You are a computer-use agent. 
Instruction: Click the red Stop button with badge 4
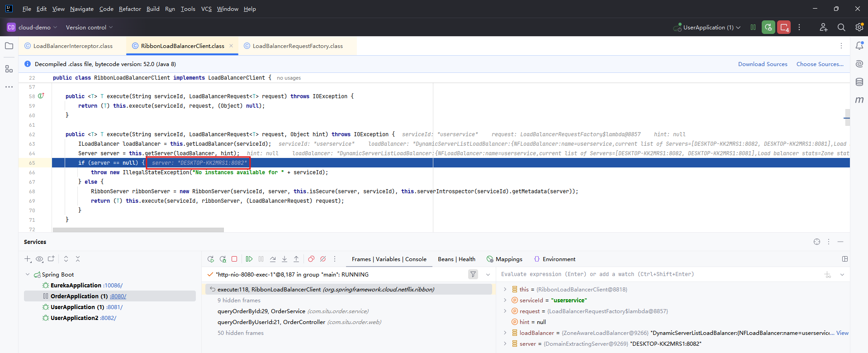pos(784,27)
